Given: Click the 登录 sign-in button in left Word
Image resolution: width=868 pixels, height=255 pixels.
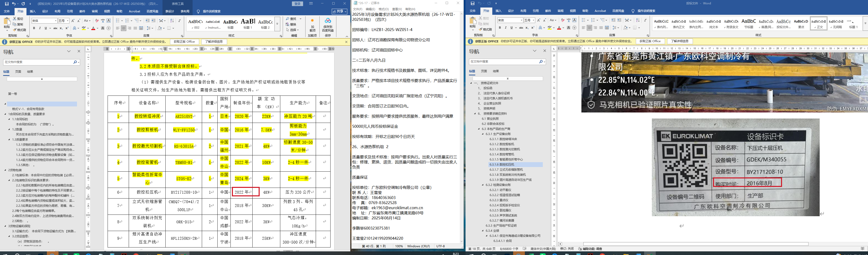Looking at the screenshot, I should pos(298,4).
